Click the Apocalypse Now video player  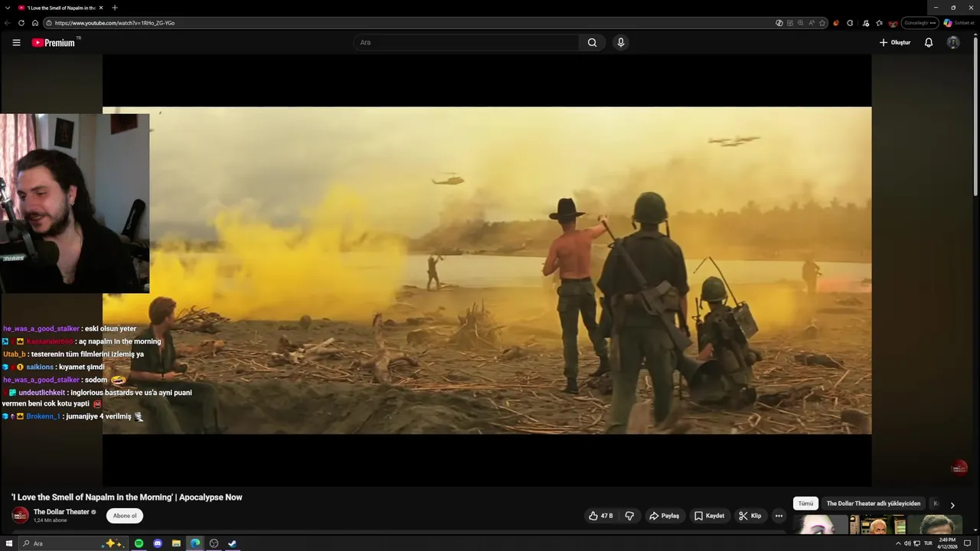click(x=487, y=270)
